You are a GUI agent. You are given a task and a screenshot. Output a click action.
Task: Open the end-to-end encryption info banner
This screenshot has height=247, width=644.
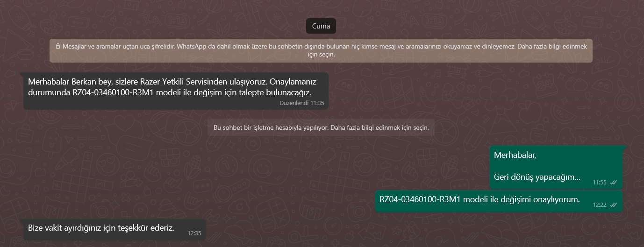click(x=321, y=50)
